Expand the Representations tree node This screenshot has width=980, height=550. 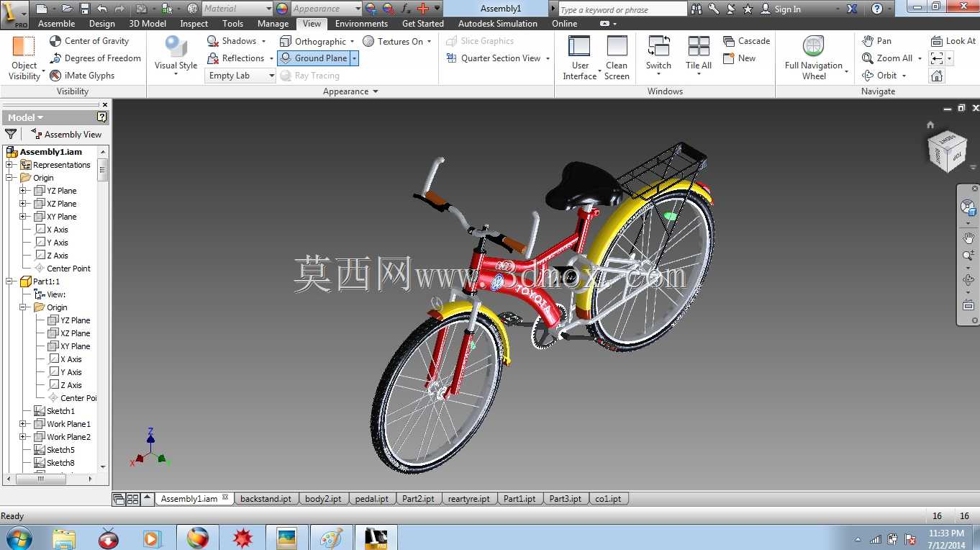click(9, 165)
